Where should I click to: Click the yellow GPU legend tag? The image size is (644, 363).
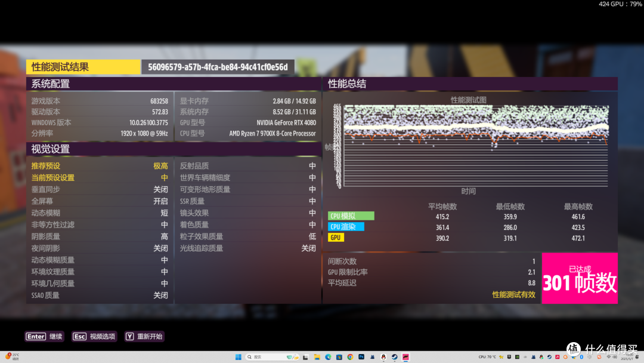point(336,238)
